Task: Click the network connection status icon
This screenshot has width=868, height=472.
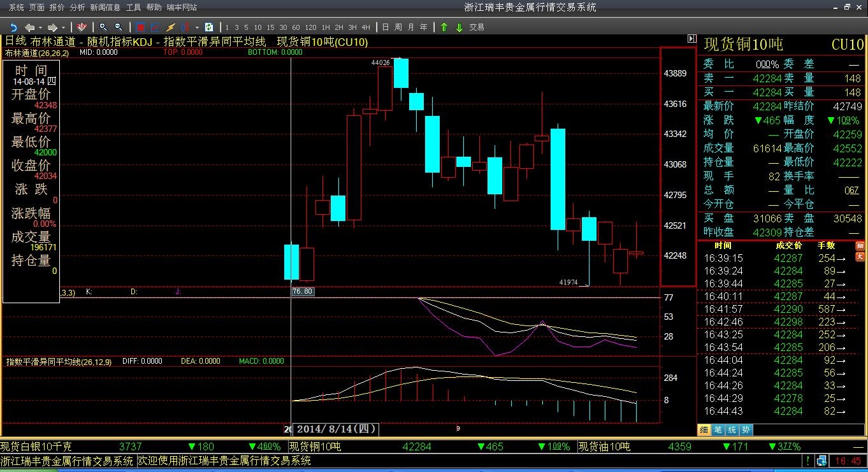Action: [821, 461]
